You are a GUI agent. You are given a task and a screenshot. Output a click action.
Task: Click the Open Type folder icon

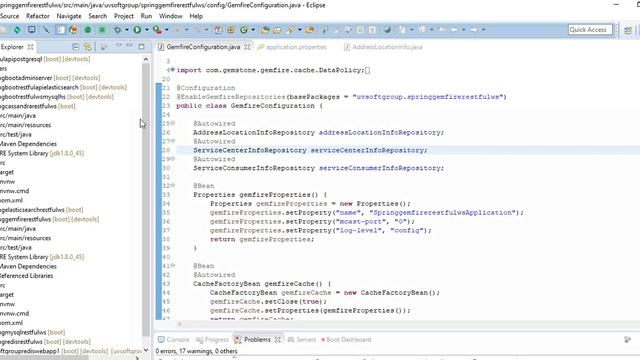click(265, 30)
